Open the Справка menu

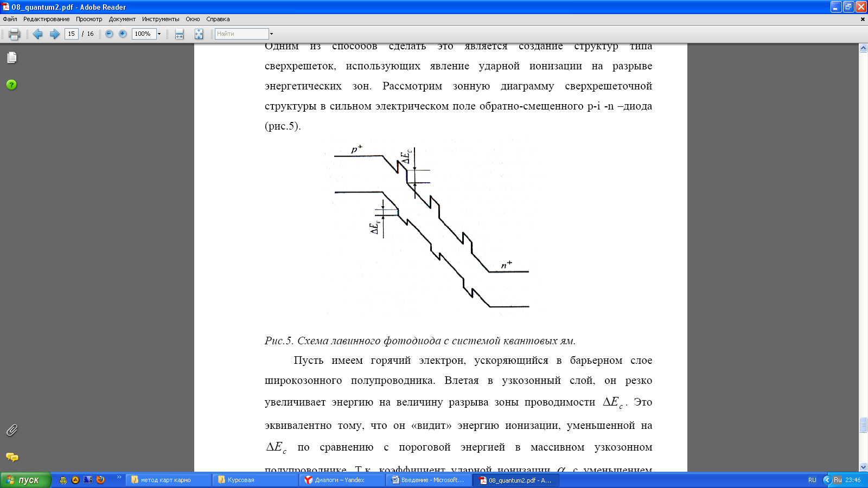pyautogui.click(x=218, y=19)
